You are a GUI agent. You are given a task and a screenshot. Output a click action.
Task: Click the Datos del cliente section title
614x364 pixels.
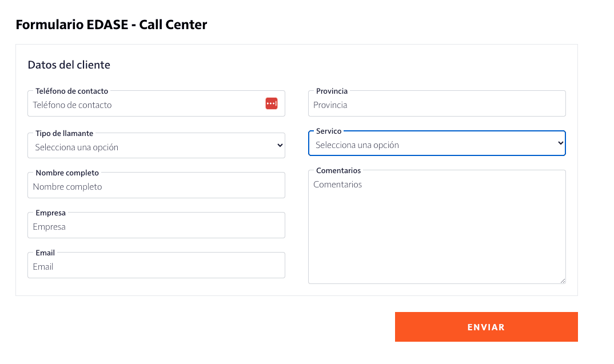pos(69,65)
